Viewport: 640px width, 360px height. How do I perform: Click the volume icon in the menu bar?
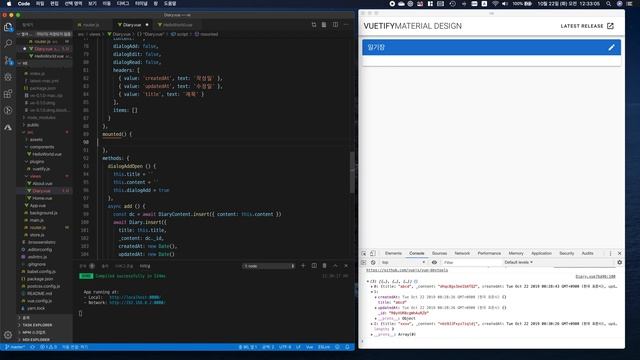click(x=505, y=4)
